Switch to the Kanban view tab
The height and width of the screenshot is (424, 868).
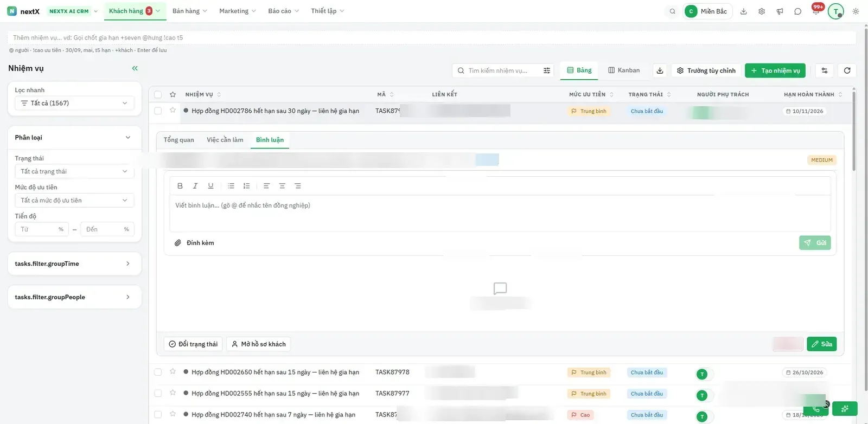tap(624, 70)
